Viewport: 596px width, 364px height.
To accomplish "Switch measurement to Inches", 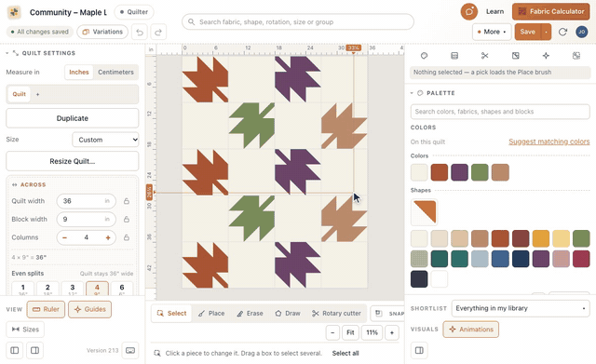I will pyautogui.click(x=78, y=73).
